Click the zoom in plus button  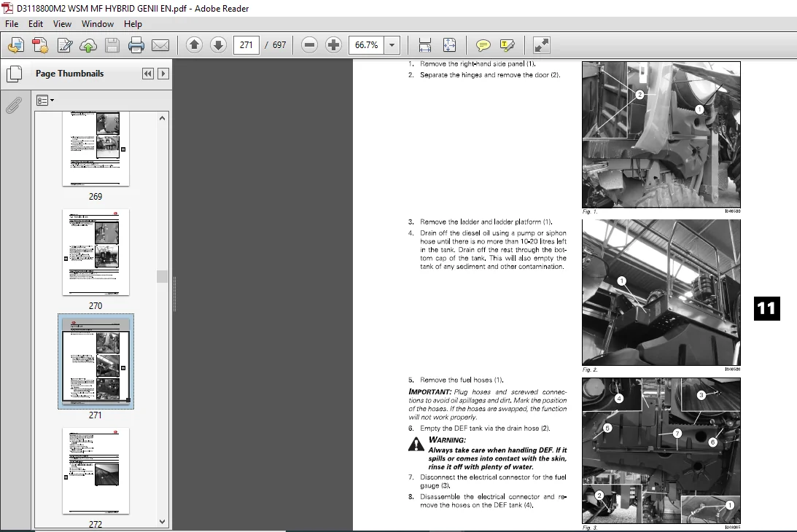point(333,44)
